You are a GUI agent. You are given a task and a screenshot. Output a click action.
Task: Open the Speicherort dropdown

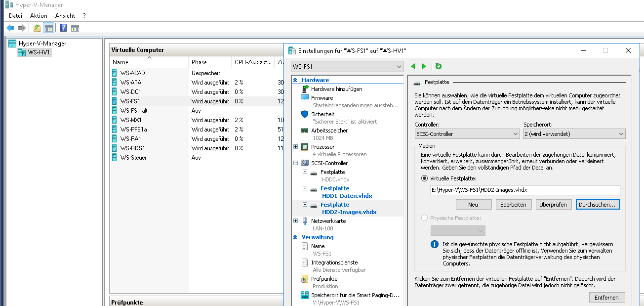(x=574, y=133)
